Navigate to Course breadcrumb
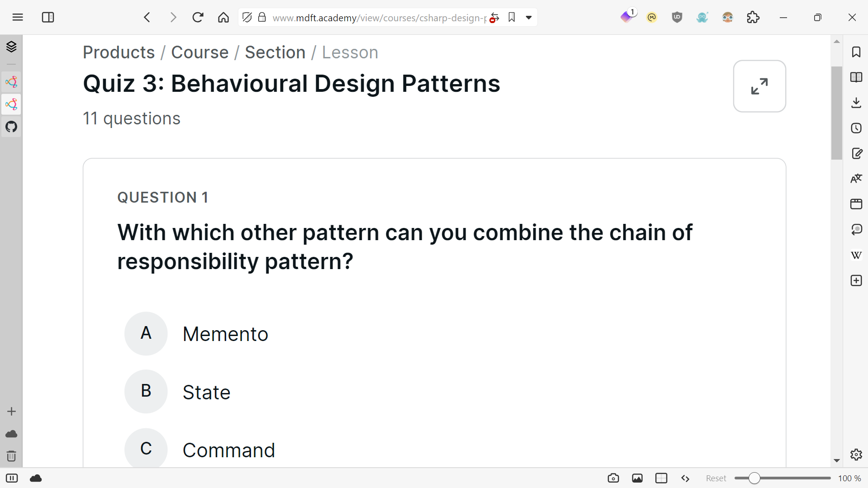This screenshot has height=488, width=868. coord(199,52)
